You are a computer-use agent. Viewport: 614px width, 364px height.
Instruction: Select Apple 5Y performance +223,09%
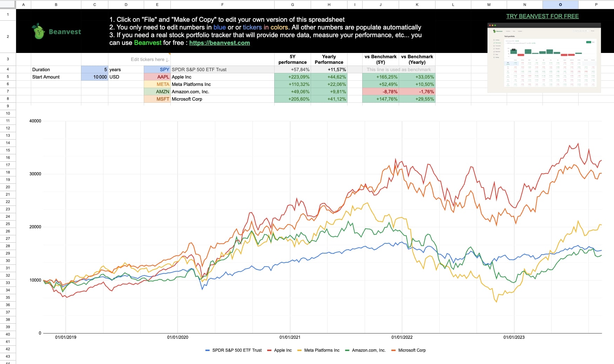pyautogui.click(x=292, y=77)
